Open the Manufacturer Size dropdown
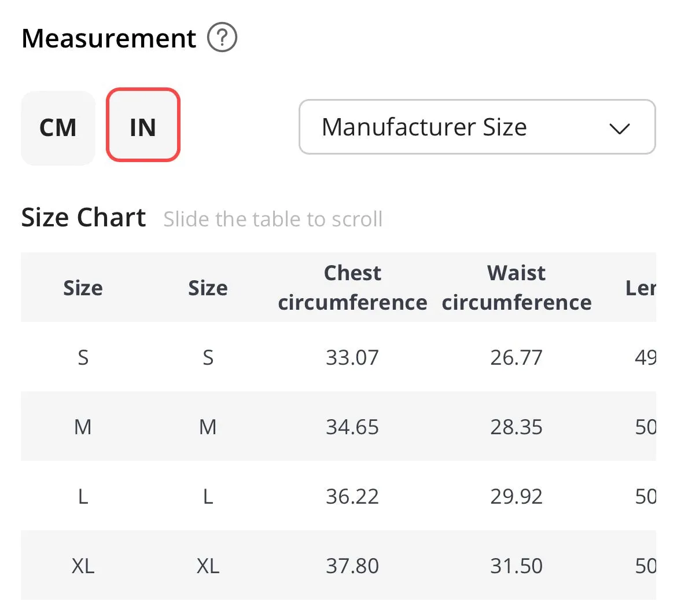Viewport: 677px width, 616px height. 477,127
